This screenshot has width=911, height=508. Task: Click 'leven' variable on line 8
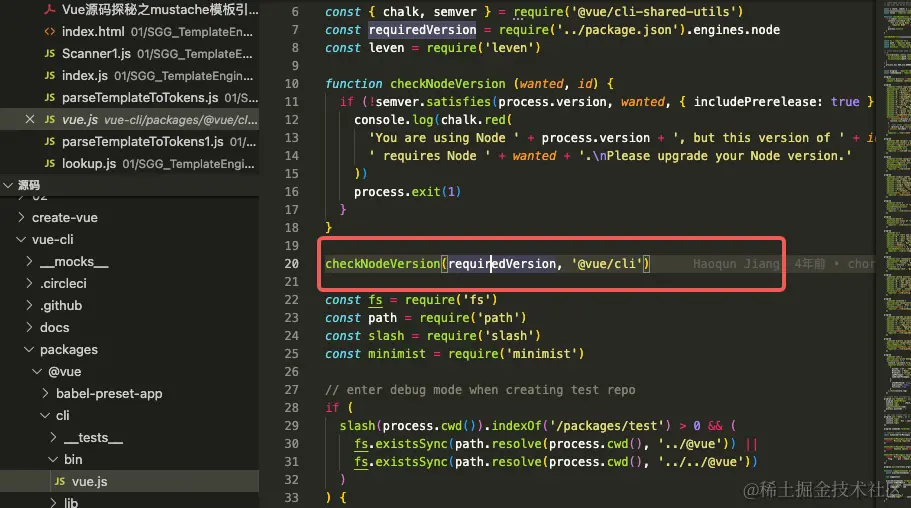(x=386, y=48)
